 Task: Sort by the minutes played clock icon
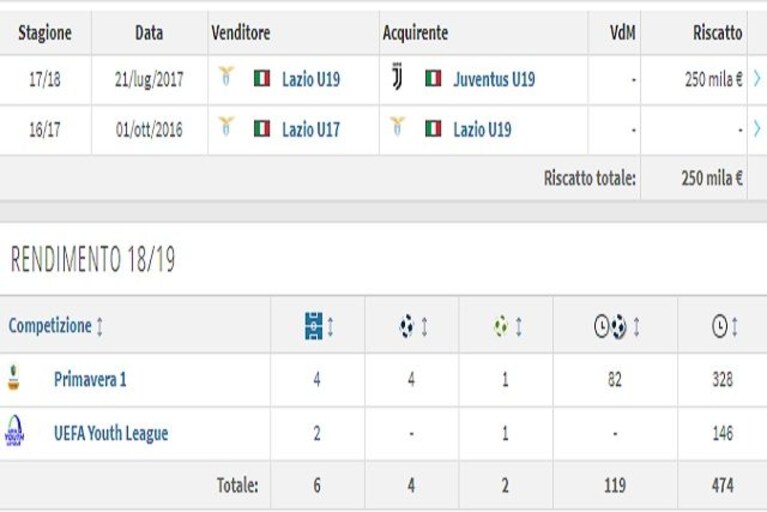pos(720,326)
